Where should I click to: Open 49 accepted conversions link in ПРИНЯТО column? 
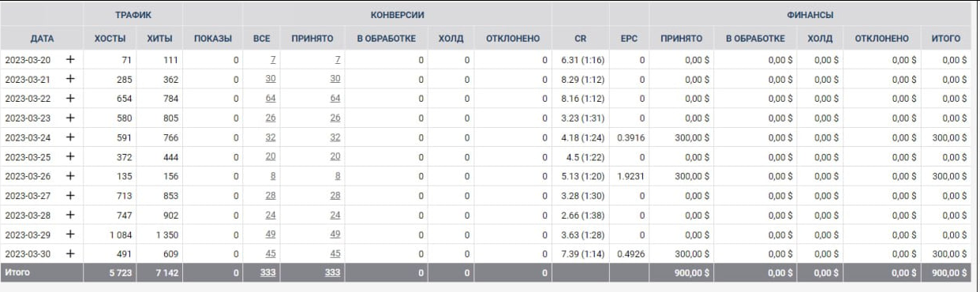pos(335,234)
